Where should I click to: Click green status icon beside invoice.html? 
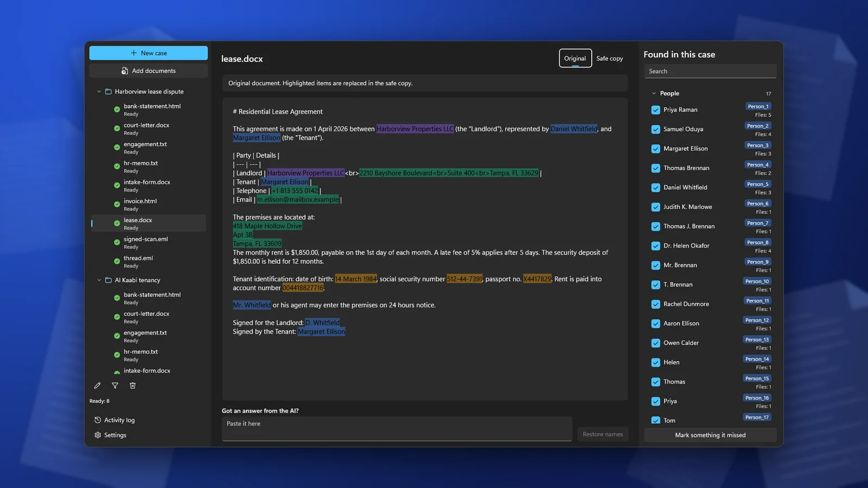(x=117, y=204)
